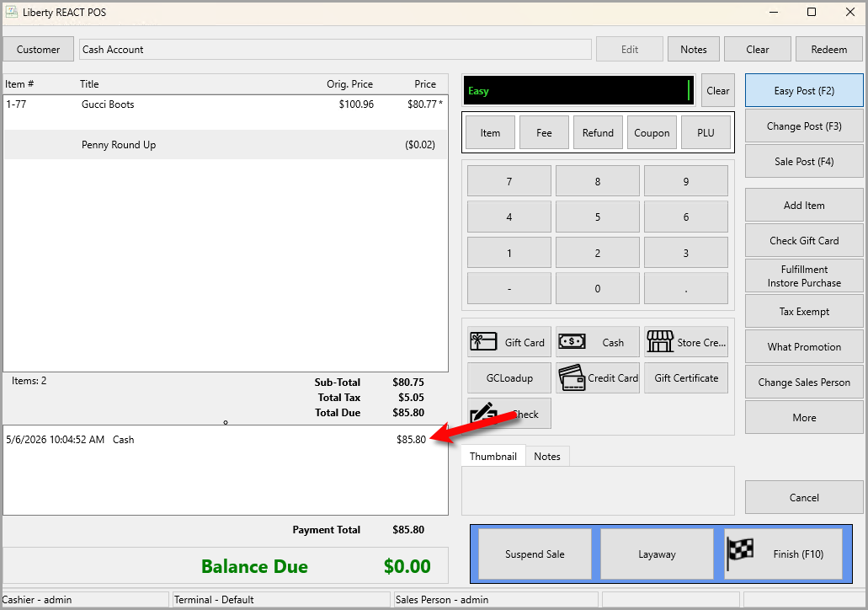Tap keypad number 1
The height and width of the screenshot is (610, 868).
point(509,253)
